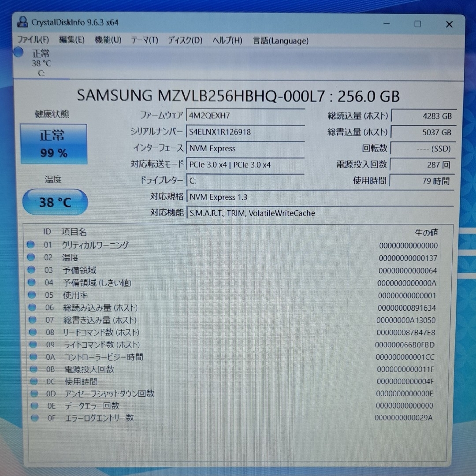Click the rotation rate value ---- (SSD)
476x476 pixels.
coord(423,149)
